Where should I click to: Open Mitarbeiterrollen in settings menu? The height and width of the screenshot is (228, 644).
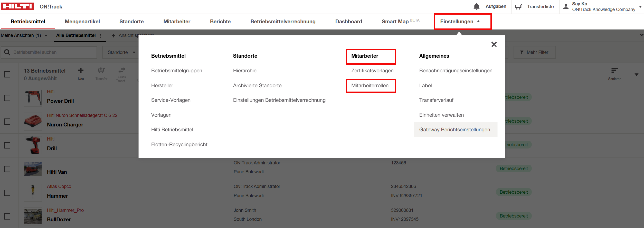click(x=370, y=86)
